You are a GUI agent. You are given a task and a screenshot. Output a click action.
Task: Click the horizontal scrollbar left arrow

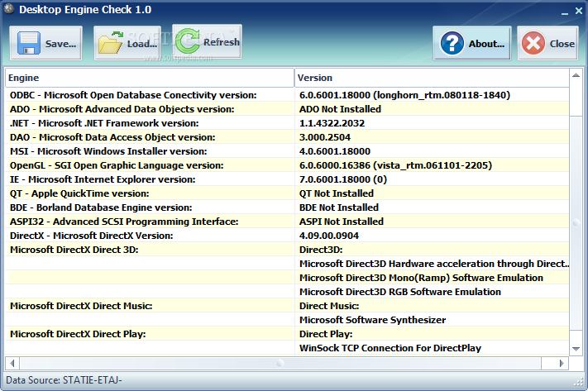[x=12, y=363]
